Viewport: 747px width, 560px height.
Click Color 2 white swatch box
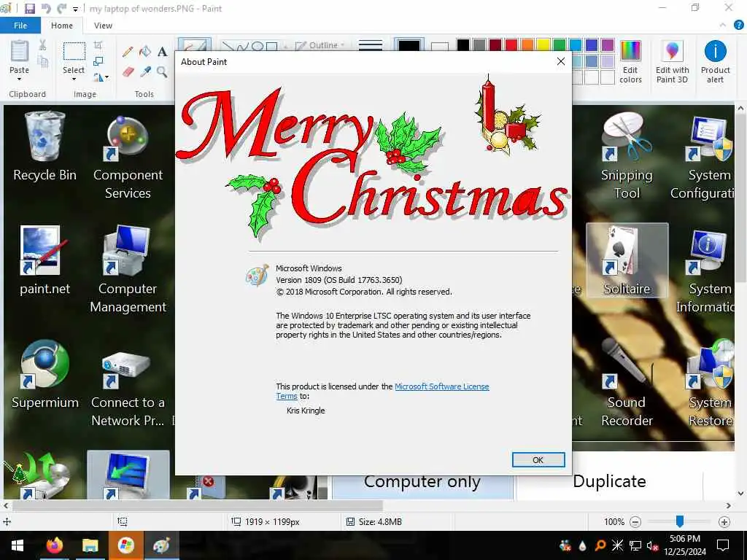coord(440,46)
